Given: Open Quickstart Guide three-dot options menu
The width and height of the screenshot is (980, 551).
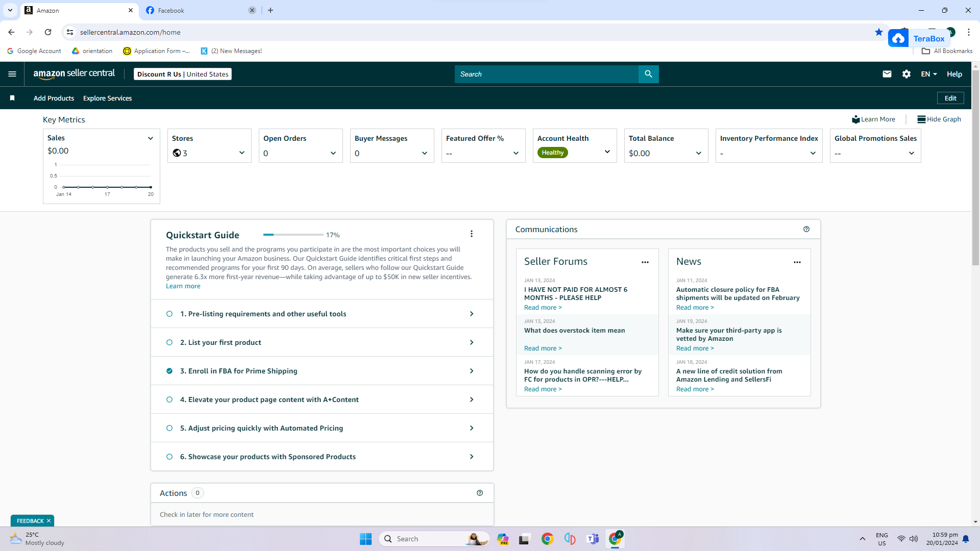Looking at the screenshot, I should point(472,234).
